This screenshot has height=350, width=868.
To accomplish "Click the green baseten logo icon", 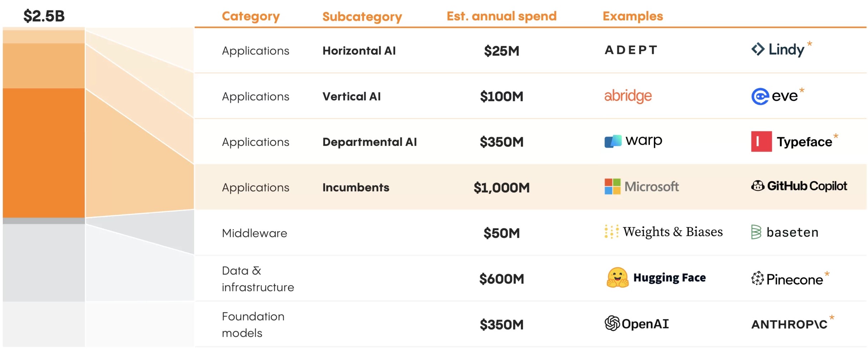I will pos(756,232).
